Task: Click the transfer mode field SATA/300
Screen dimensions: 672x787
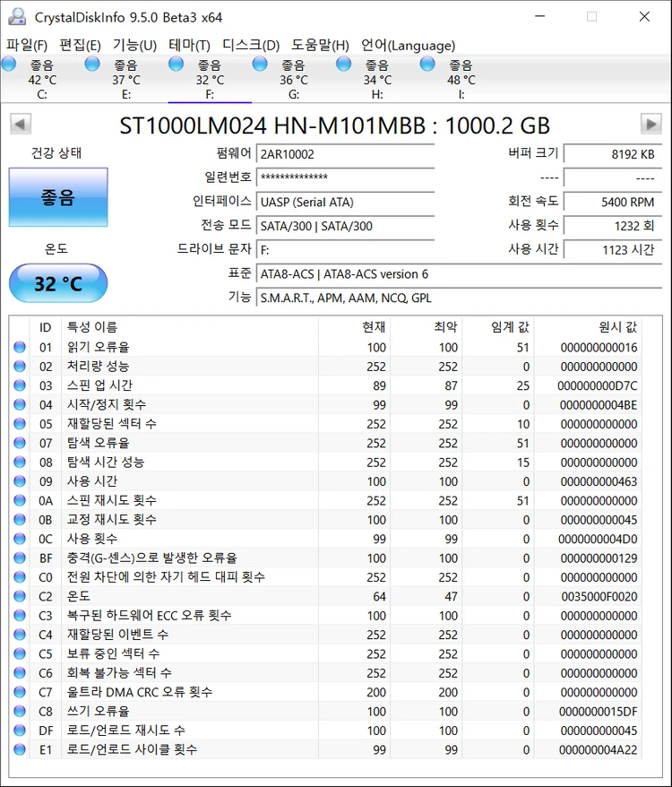Action: [345, 226]
